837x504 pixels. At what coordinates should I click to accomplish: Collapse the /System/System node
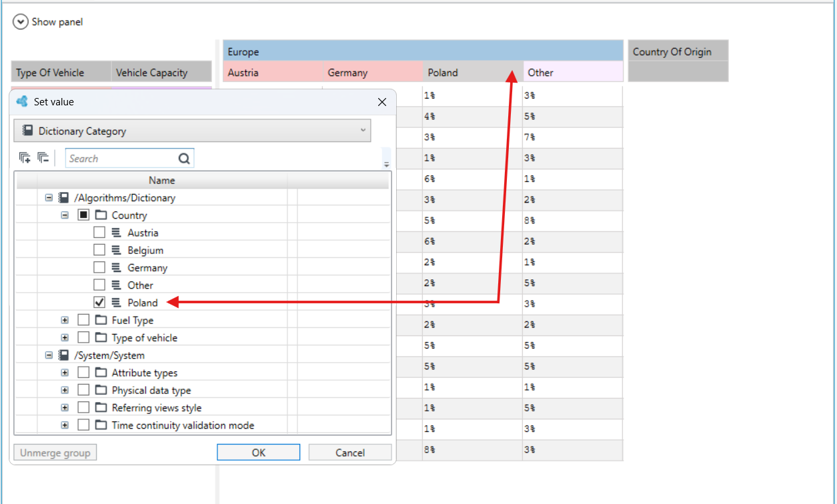point(49,355)
